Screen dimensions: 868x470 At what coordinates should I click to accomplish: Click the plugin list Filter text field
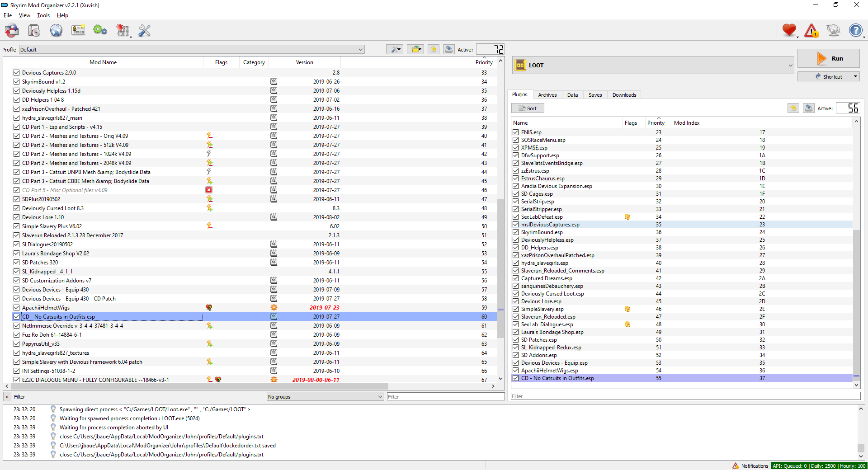coord(685,396)
